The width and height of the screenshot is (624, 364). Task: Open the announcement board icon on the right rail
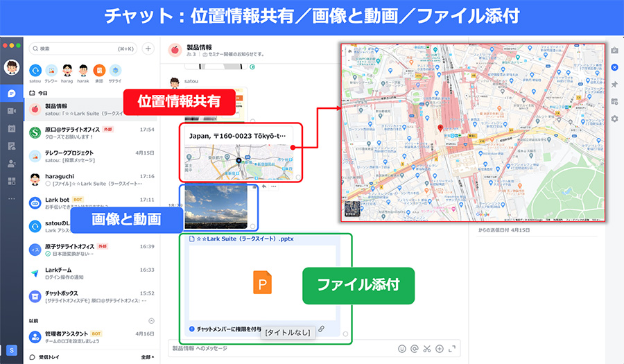pyautogui.click(x=614, y=51)
